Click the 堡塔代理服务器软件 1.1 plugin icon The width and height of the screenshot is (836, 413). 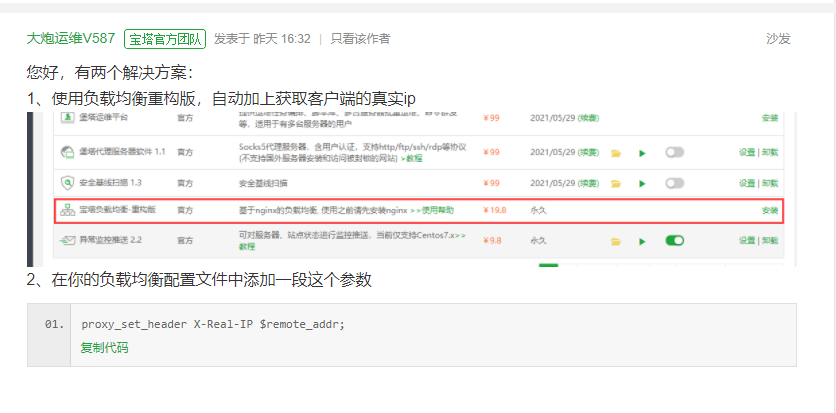coord(67,152)
